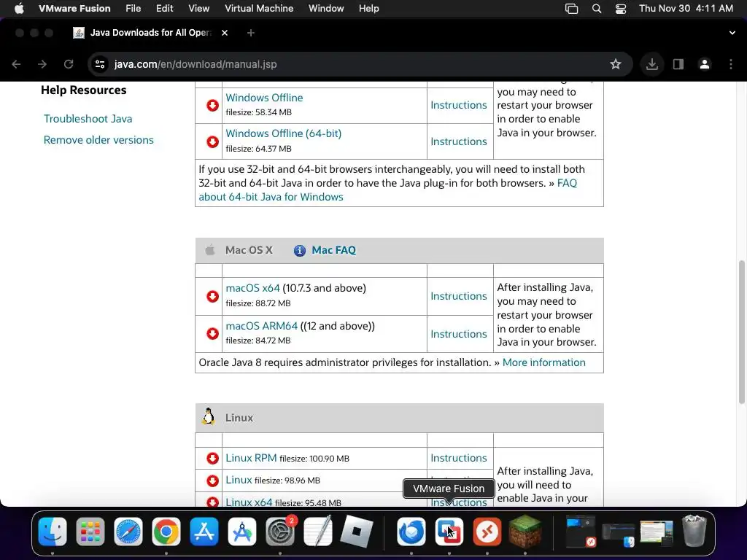Image resolution: width=747 pixels, height=560 pixels.
Task: Open the Chrome profile avatar icon
Action: click(x=705, y=64)
